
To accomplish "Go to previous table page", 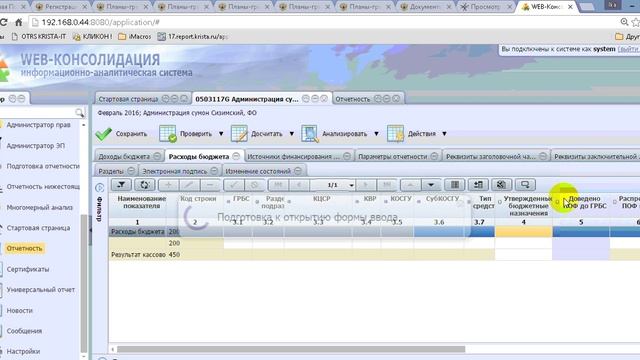I will (x=299, y=185).
